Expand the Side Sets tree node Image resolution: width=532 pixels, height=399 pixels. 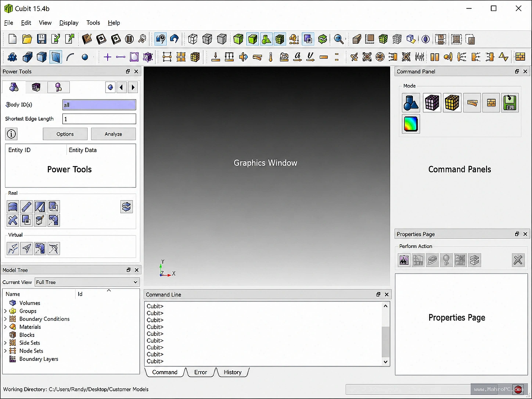click(6, 343)
